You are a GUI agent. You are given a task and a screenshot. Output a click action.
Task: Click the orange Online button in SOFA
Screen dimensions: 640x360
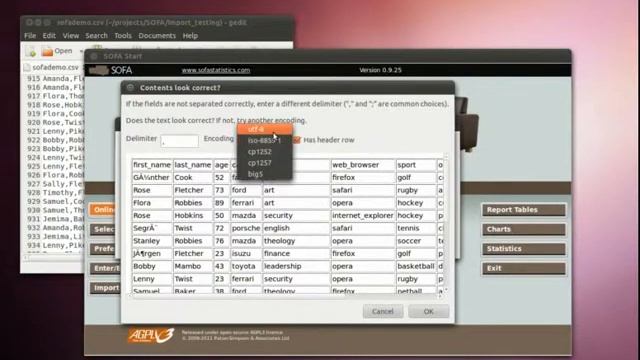[103, 210]
